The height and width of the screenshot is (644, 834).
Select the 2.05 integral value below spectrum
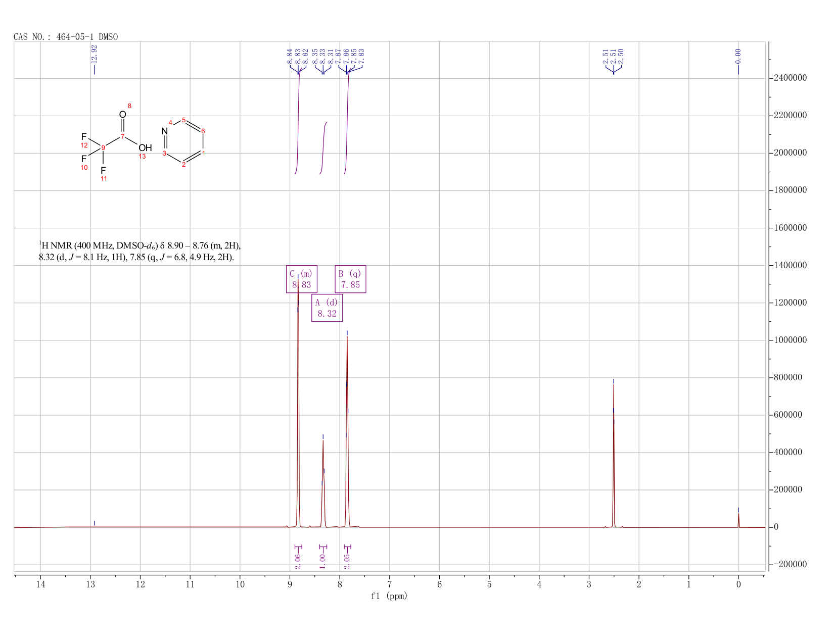(347, 561)
